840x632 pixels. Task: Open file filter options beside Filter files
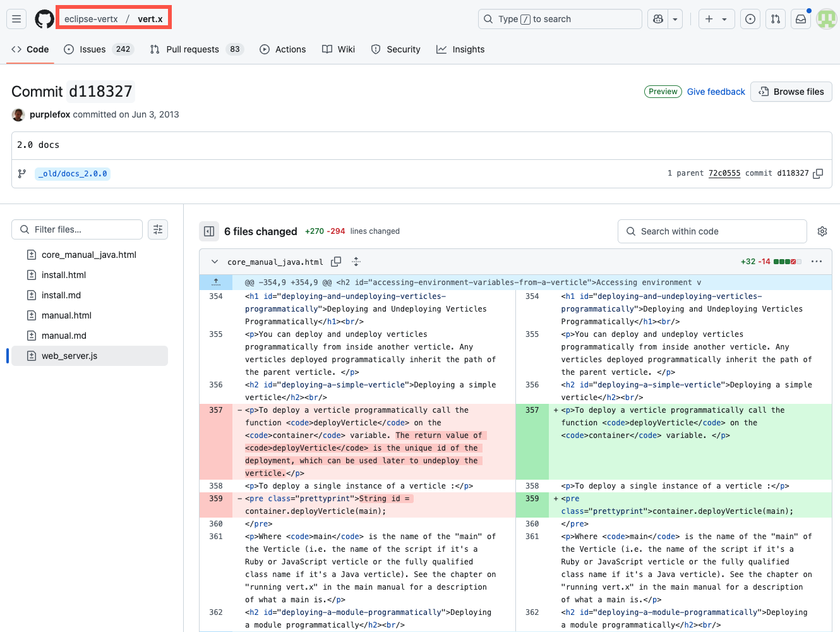coord(158,229)
